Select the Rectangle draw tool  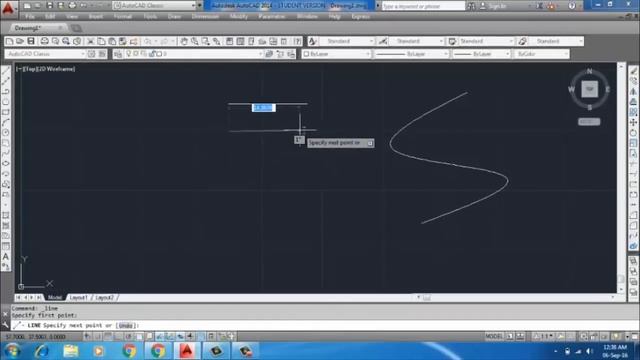(x=6, y=112)
